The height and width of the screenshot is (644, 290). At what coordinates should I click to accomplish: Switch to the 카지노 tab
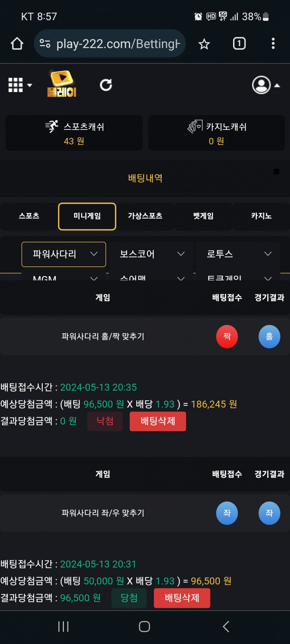[x=261, y=216]
